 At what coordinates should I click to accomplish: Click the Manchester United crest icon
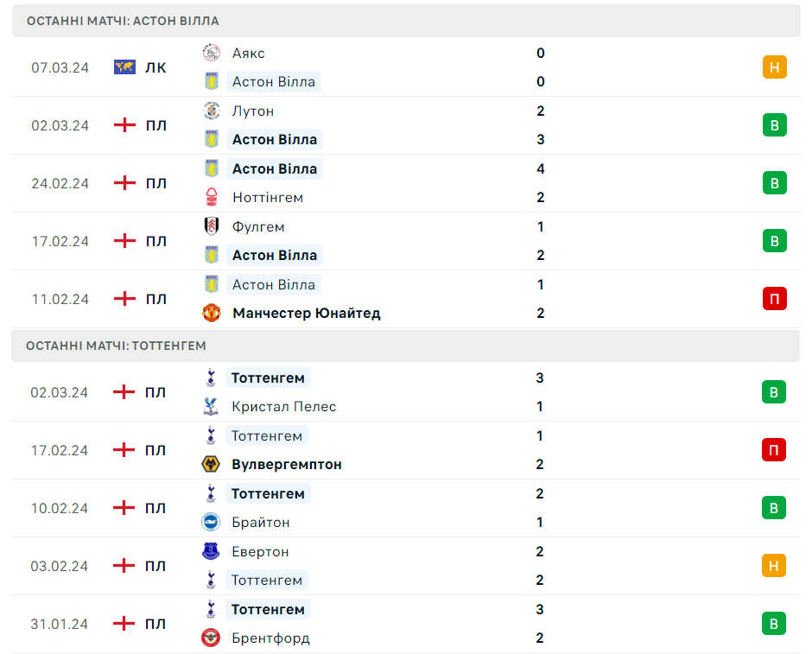pos(212,313)
